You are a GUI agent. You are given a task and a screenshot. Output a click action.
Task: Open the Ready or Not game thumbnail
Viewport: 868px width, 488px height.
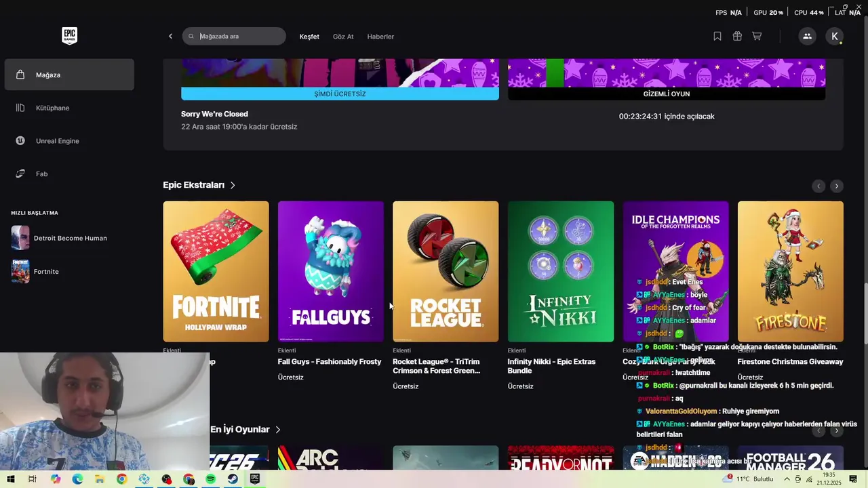tap(561, 457)
